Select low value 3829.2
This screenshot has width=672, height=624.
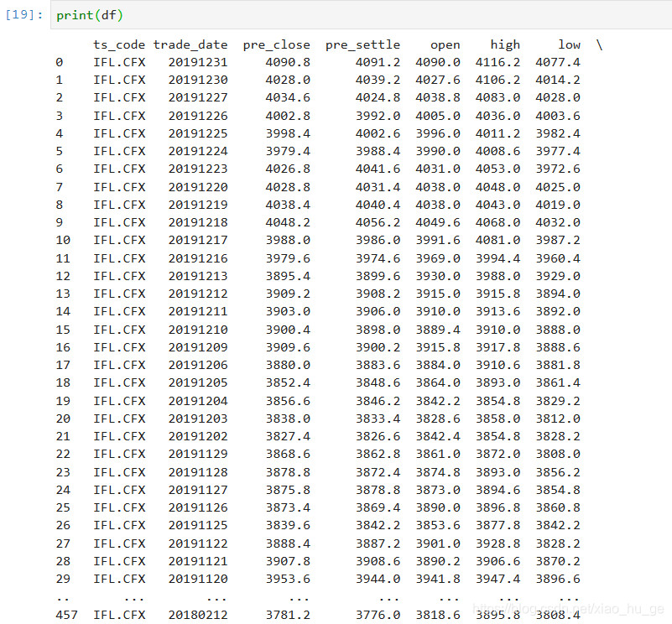coord(558,401)
